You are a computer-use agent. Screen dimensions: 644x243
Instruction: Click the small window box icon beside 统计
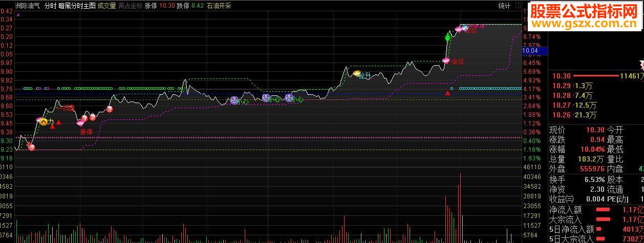[518, 6]
